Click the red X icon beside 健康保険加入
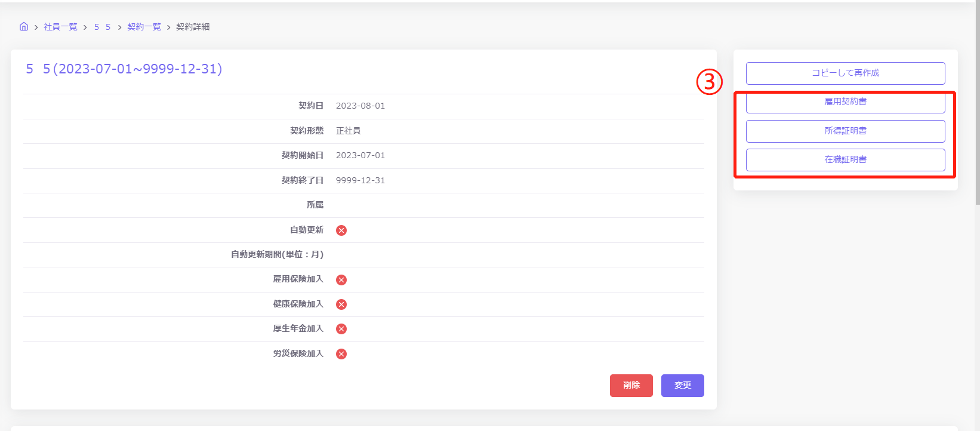This screenshot has height=431, width=980. pos(341,304)
